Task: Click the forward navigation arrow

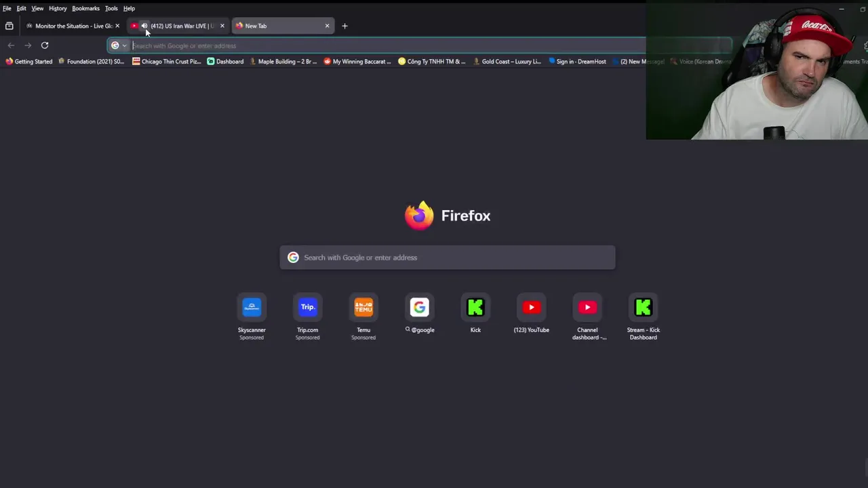Action: pyautogui.click(x=28, y=45)
